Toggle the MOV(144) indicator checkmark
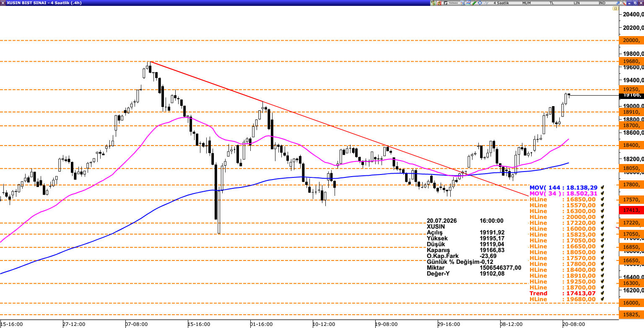This screenshot has width=644, height=328. [x=602, y=187]
